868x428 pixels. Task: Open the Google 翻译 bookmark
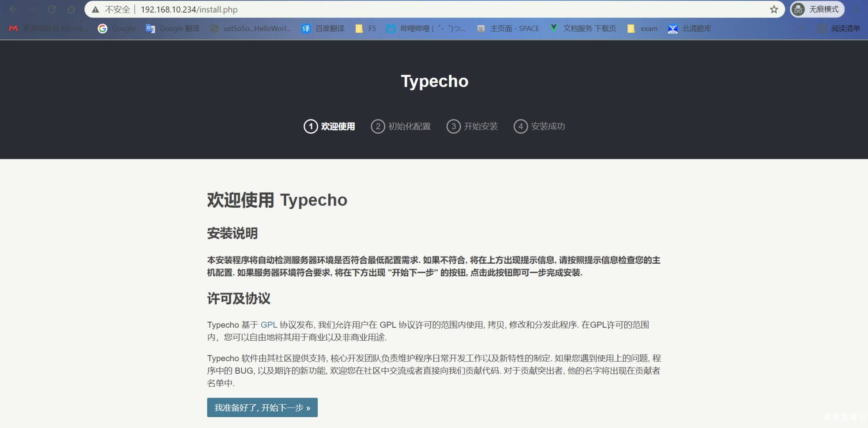[172, 28]
